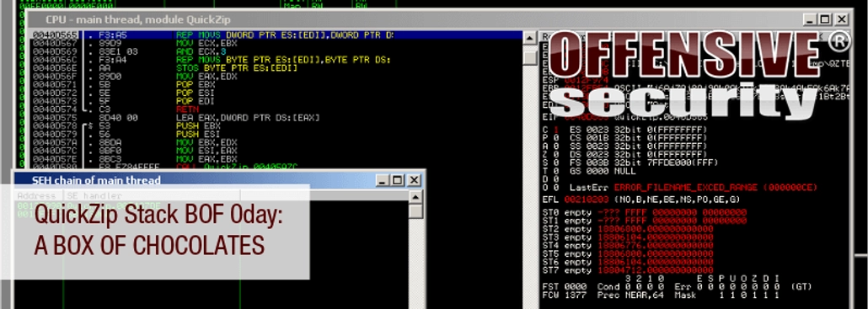Select the MOV EBX,EDX instruction row

pyautogui.click(x=276, y=142)
